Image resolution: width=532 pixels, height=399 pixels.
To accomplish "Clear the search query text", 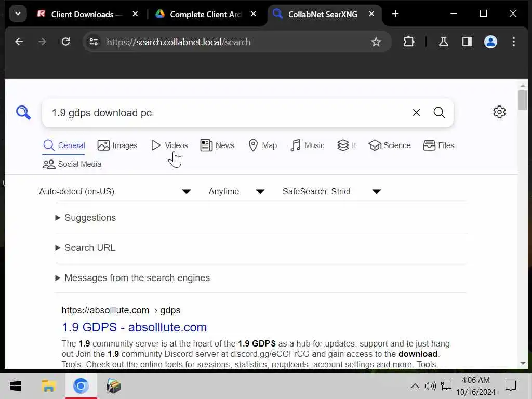I will [416, 113].
